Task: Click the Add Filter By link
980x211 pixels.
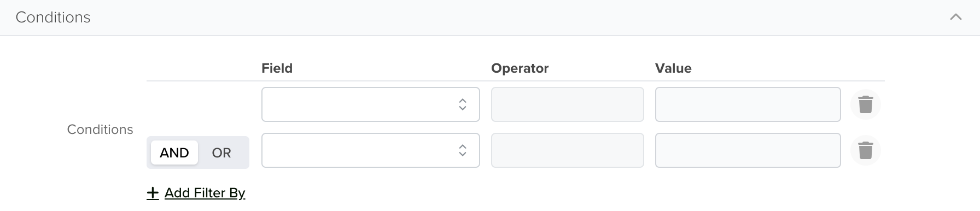Action: pos(205,193)
